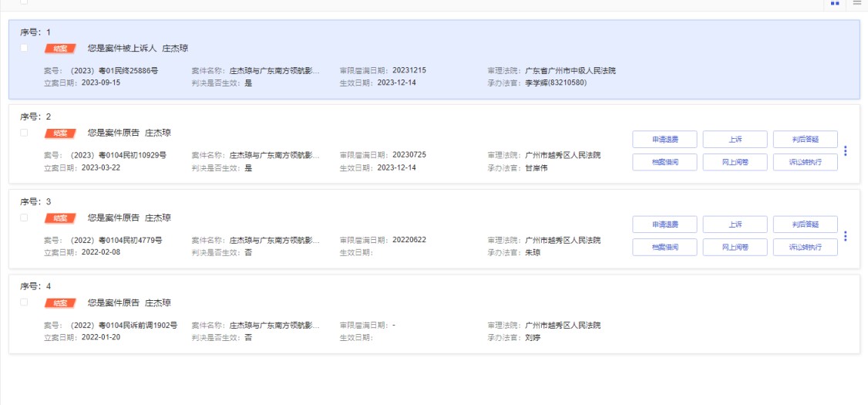Click the 结案 status tag on case 1
The width and height of the screenshot is (868, 405).
59,49
